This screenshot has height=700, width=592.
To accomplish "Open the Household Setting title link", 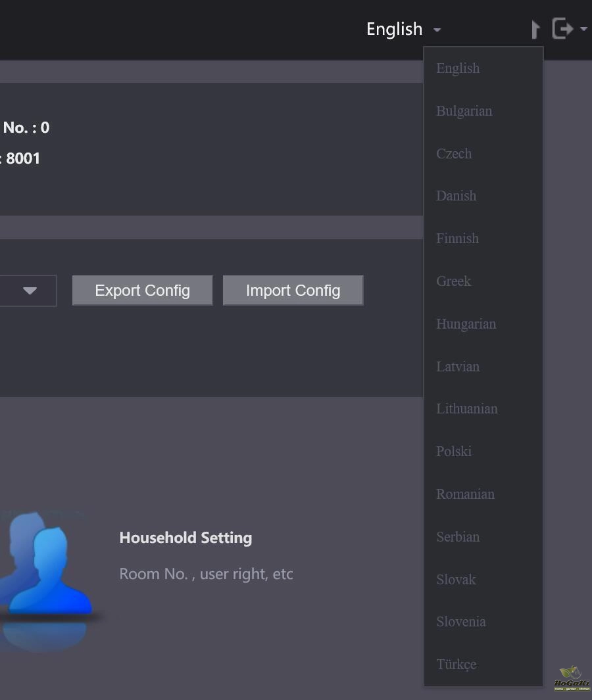I will tap(185, 538).
